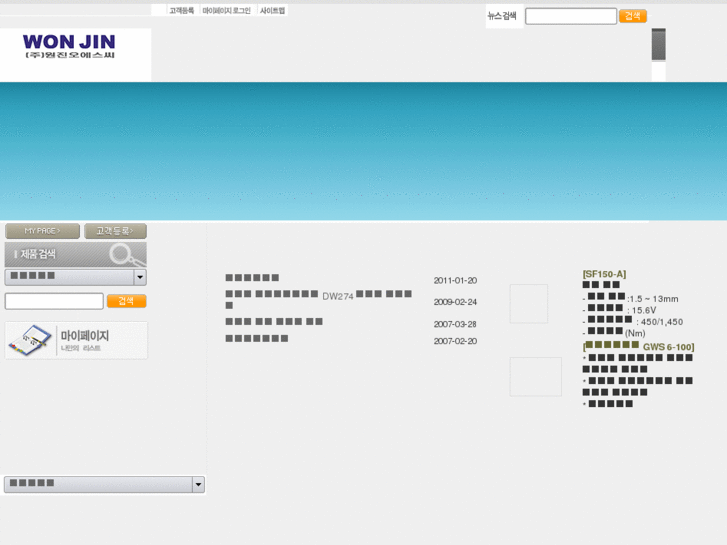Click the spec value 1.5 ~ 13mm
The image size is (727, 545).
tap(654, 299)
